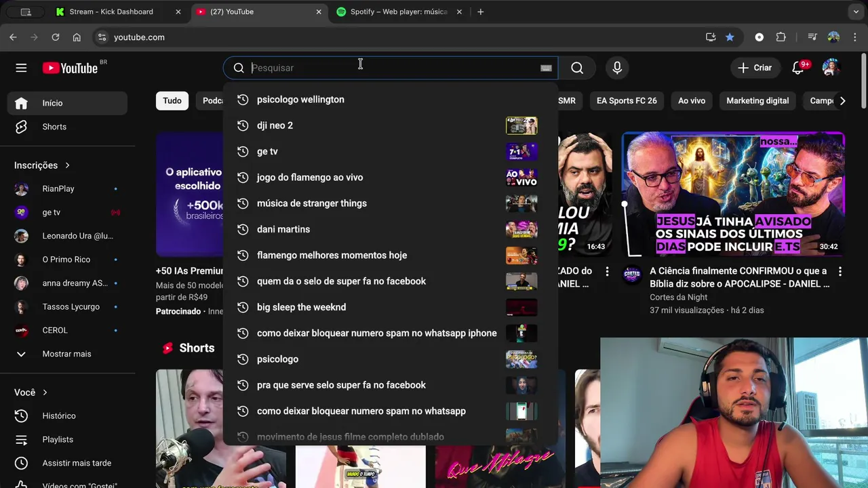Screen dimensions: 868x488
Task: Expand Mostrar mais in subscriptions
Action: 68,354
